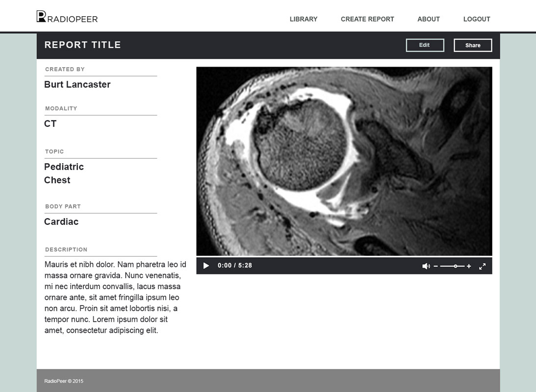
Task: Click the Share button
Action: tap(473, 45)
